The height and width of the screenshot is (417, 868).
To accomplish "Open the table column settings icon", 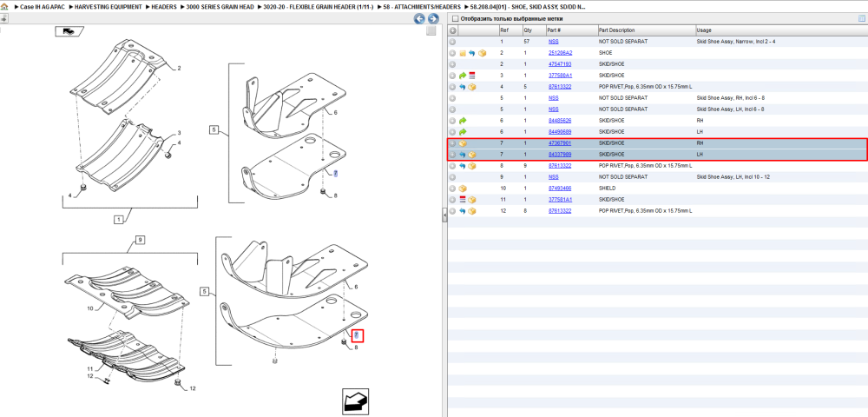I will tap(861, 18).
